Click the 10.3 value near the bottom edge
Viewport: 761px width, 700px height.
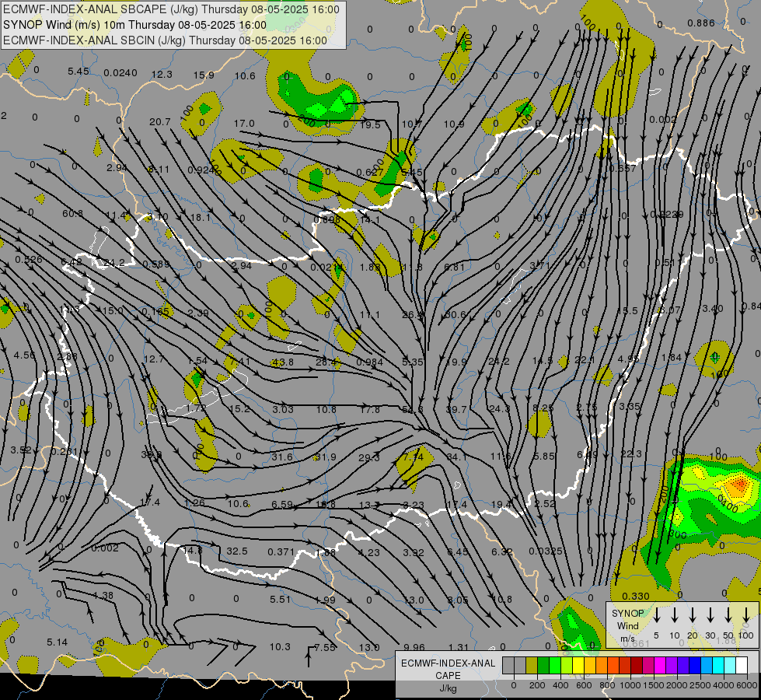tap(280, 646)
